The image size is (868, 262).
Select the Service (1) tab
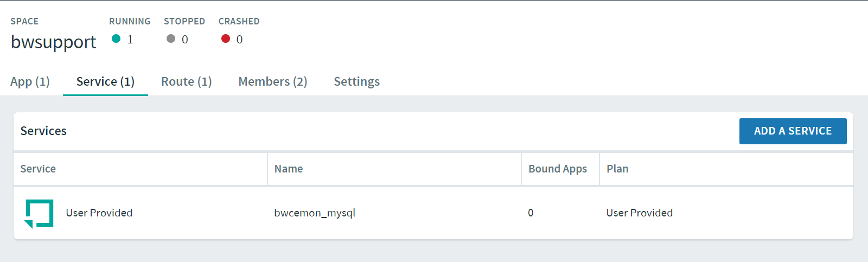[105, 81]
